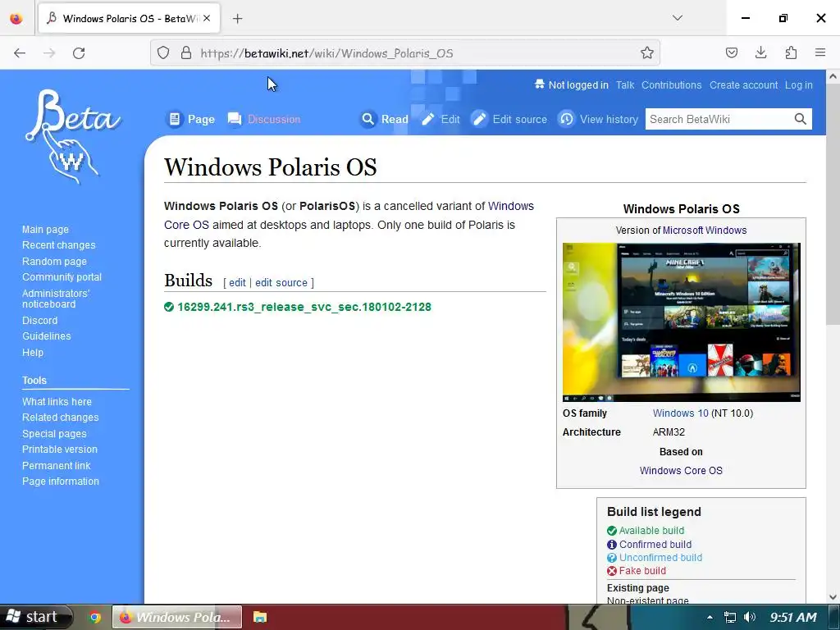840x630 pixels.
Task: Open the Firefox hamburger menu
Action: (x=820, y=53)
